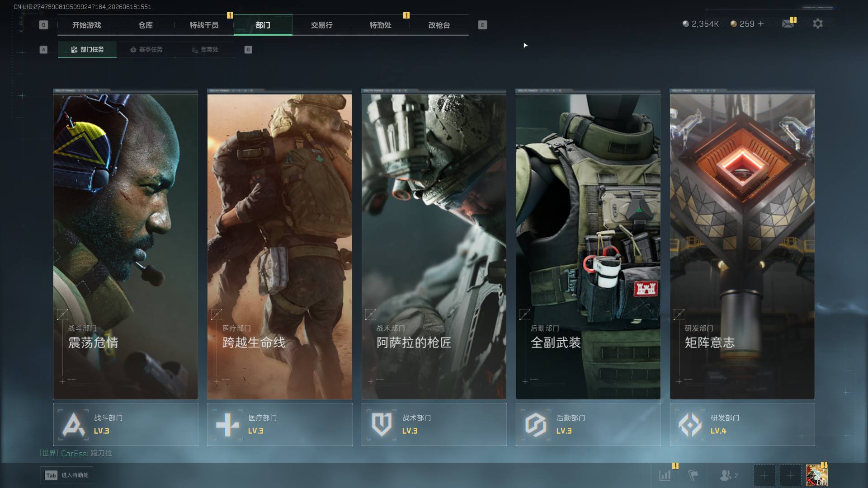Image resolution: width=868 pixels, height=488 pixels.
Task: Click the second empty squad slot plus
Action: 790,475
